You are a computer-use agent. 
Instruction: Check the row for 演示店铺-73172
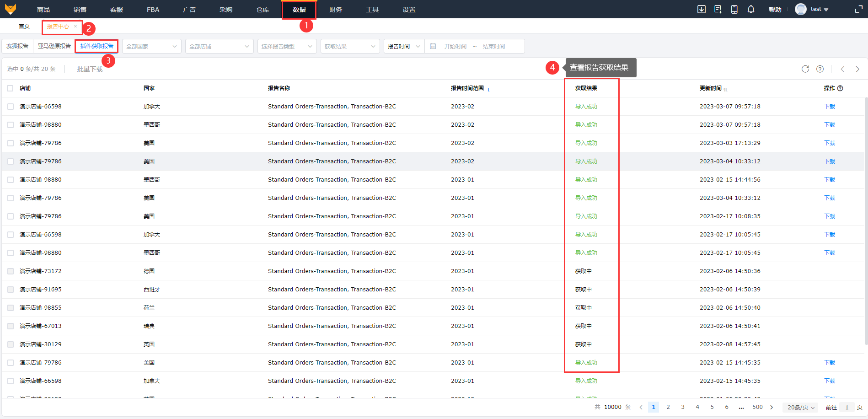pos(10,271)
